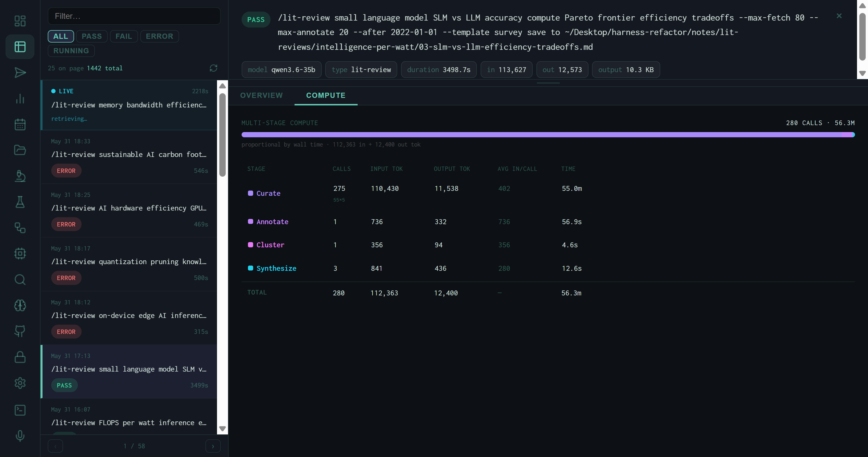Open the flask experiments sidebar icon
The height and width of the screenshot is (457, 868).
pos(20,202)
